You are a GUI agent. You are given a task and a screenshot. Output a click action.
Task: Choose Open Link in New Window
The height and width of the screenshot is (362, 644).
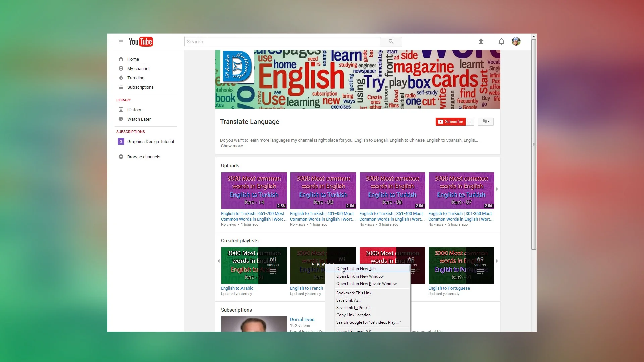(368, 276)
